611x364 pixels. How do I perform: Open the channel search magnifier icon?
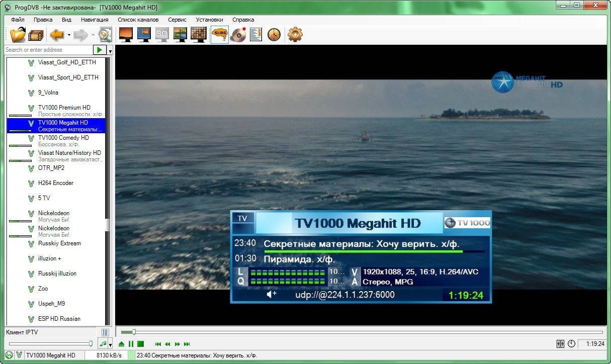105,35
